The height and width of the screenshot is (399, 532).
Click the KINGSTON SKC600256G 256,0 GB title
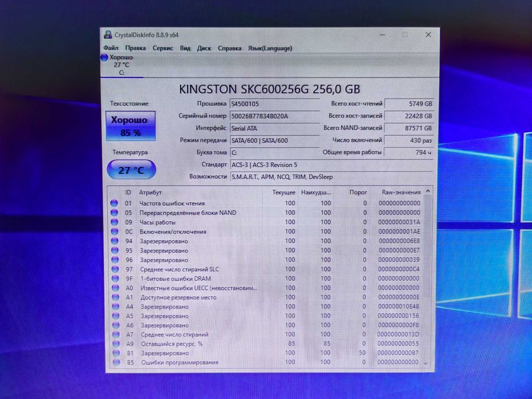click(x=269, y=89)
